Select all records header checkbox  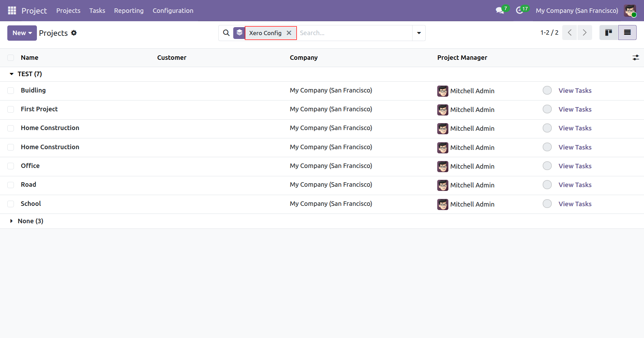coord(11,58)
